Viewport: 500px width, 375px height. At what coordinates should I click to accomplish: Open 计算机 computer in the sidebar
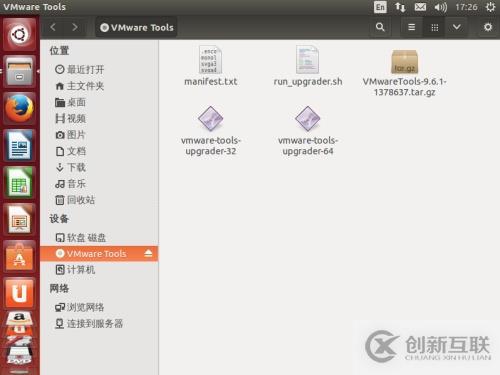point(99,270)
